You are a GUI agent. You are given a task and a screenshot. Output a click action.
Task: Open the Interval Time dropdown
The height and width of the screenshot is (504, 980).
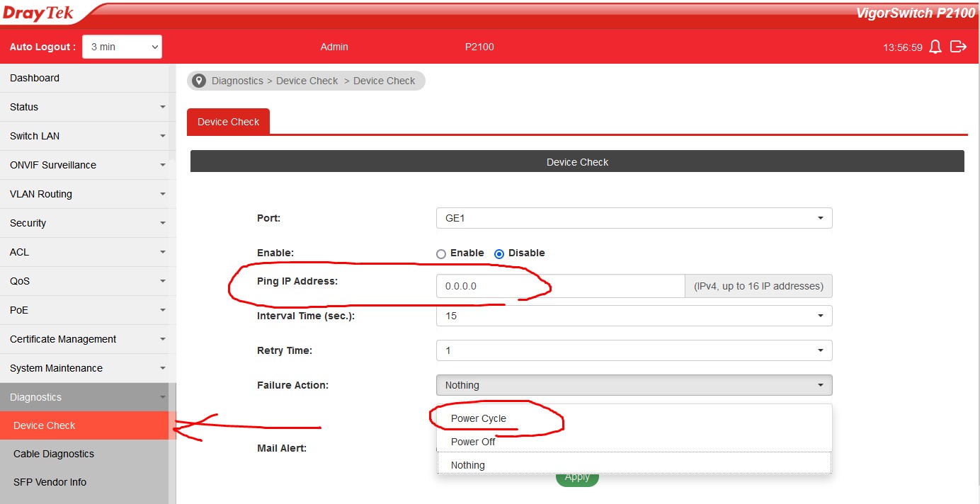[634, 316]
